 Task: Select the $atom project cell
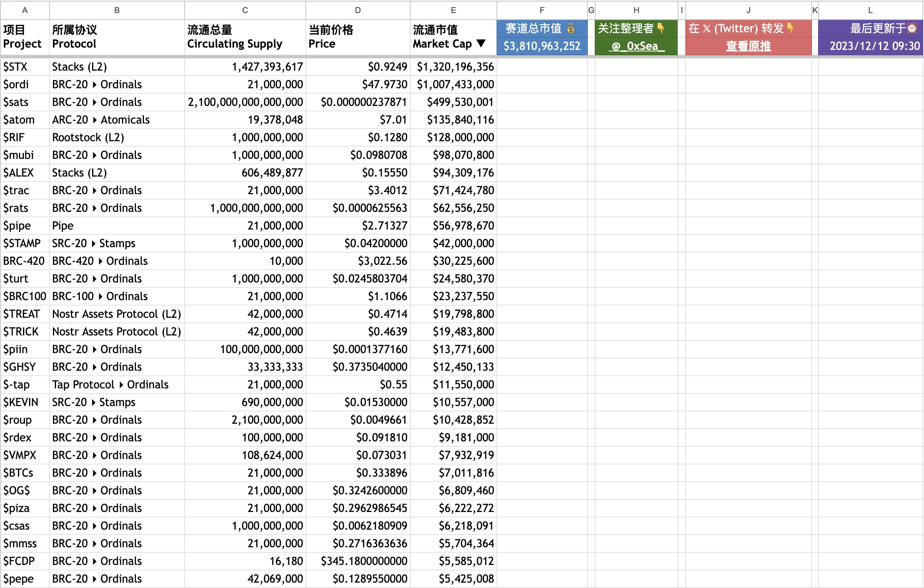[x=25, y=120]
